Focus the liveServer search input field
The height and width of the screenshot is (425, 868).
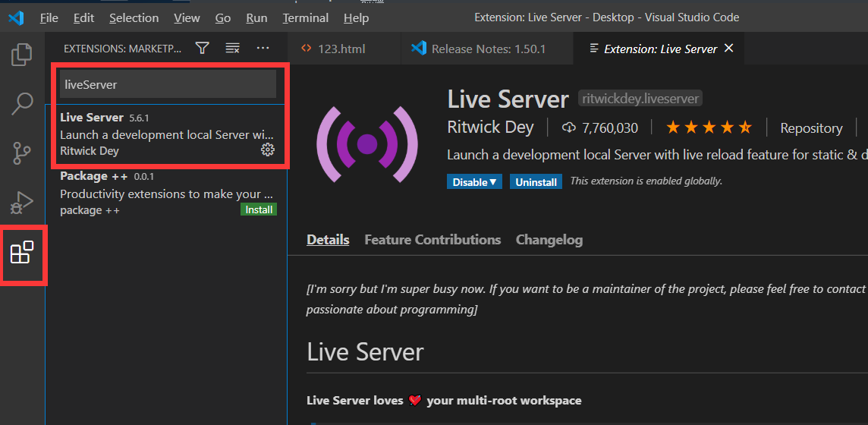click(168, 84)
